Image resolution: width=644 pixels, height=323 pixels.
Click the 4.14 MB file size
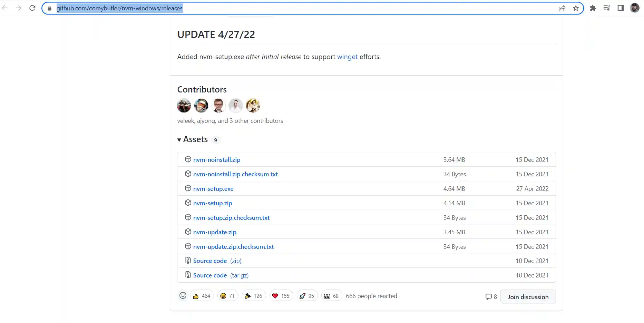point(454,203)
